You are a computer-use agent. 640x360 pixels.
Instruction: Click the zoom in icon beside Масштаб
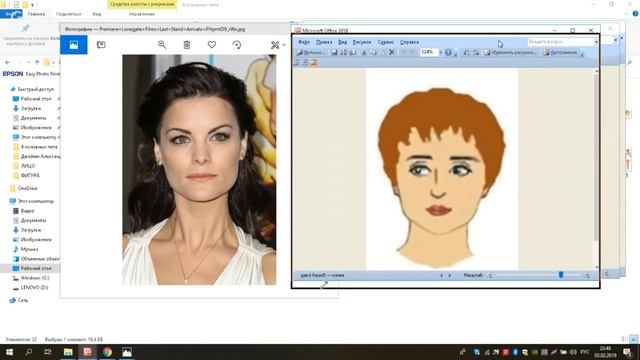click(587, 276)
